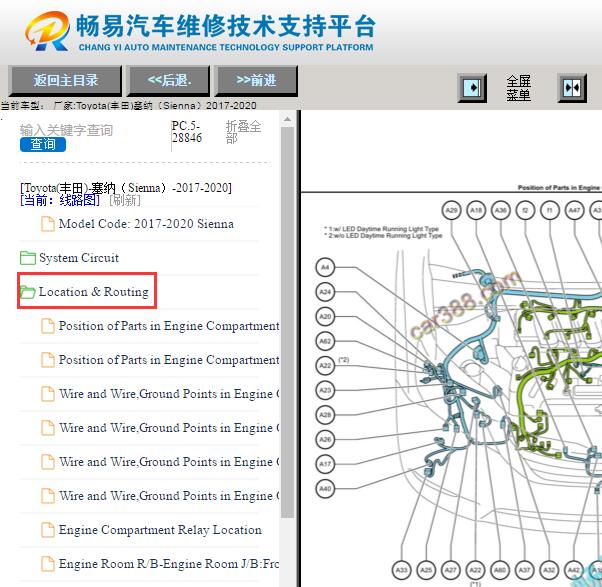Click connector label A29 at diagram top
Image resolution: width=602 pixels, height=587 pixels.
tap(452, 210)
